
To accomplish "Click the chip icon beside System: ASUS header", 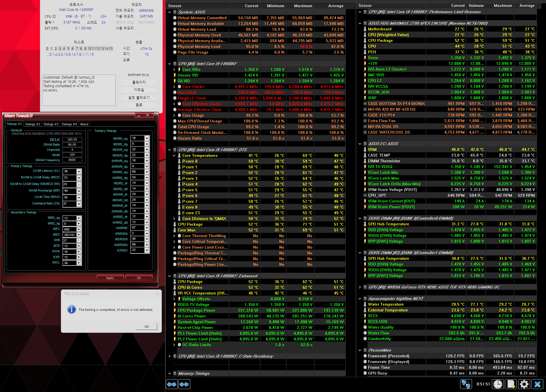I will click(175, 12).
